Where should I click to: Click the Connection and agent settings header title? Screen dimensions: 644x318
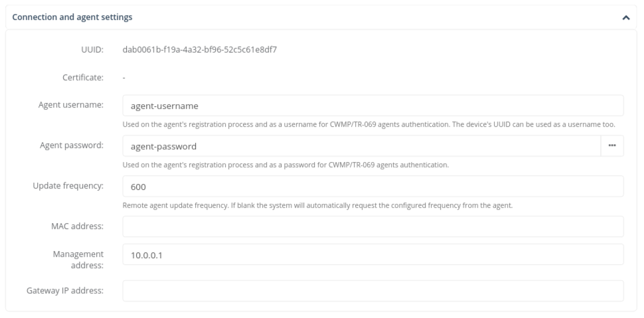pyautogui.click(x=72, y=18)
